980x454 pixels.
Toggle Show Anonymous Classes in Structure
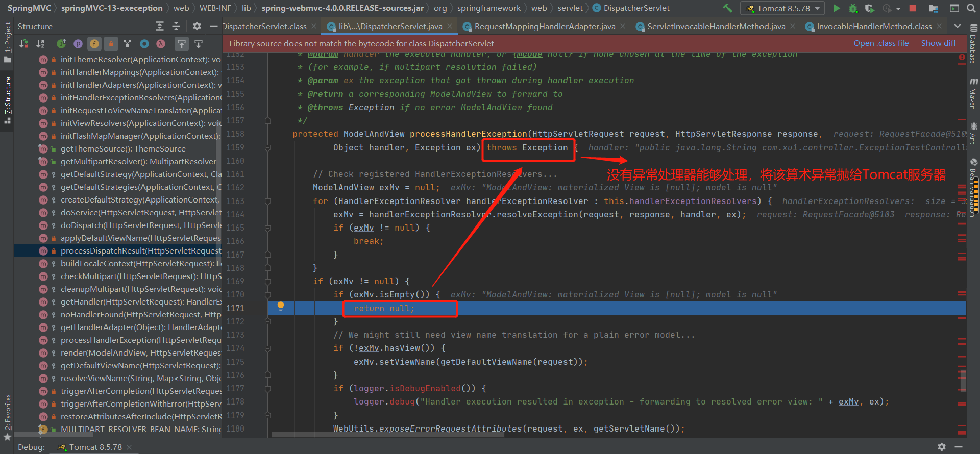tap(144, 44)
